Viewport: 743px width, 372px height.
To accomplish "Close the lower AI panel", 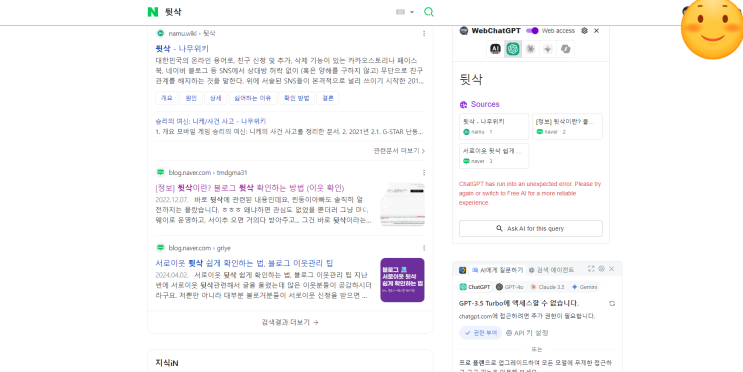I will 612,269.
